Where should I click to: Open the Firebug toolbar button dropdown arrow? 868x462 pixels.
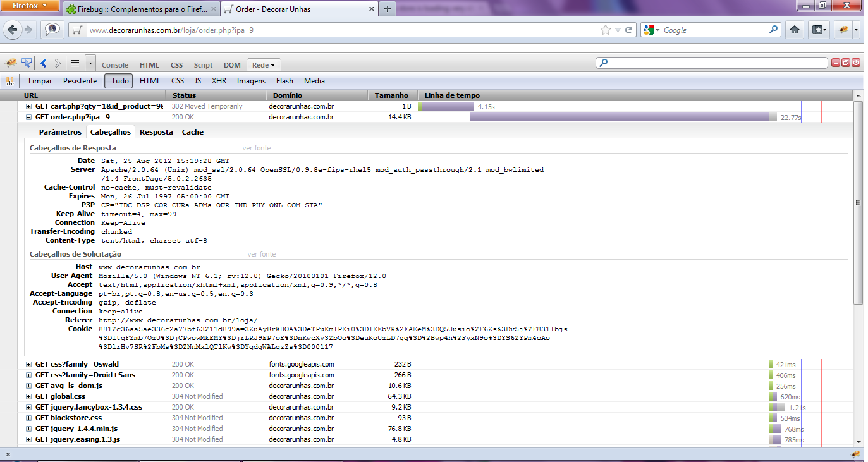click(855, 30)
